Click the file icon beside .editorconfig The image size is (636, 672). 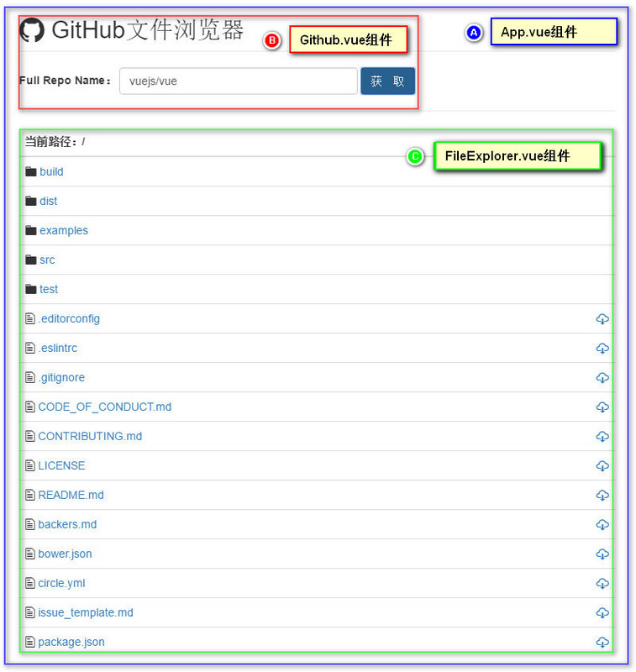click(30, 318)
